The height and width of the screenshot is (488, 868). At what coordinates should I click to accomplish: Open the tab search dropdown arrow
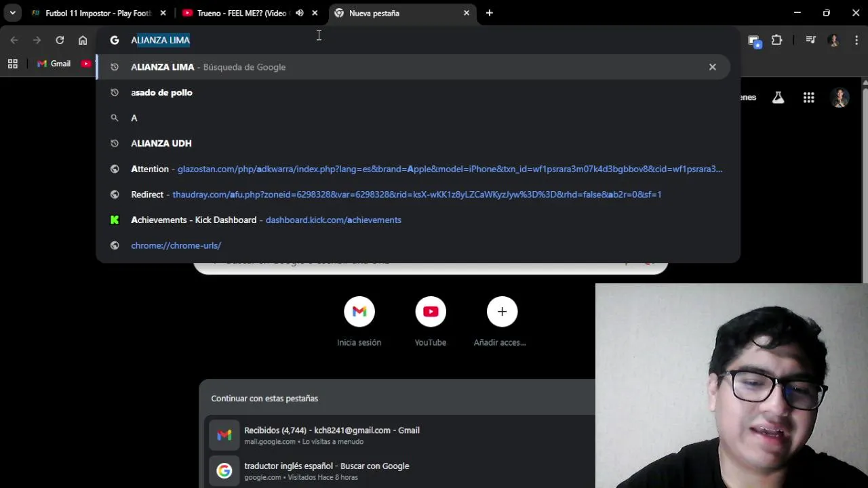pos(12,13)
